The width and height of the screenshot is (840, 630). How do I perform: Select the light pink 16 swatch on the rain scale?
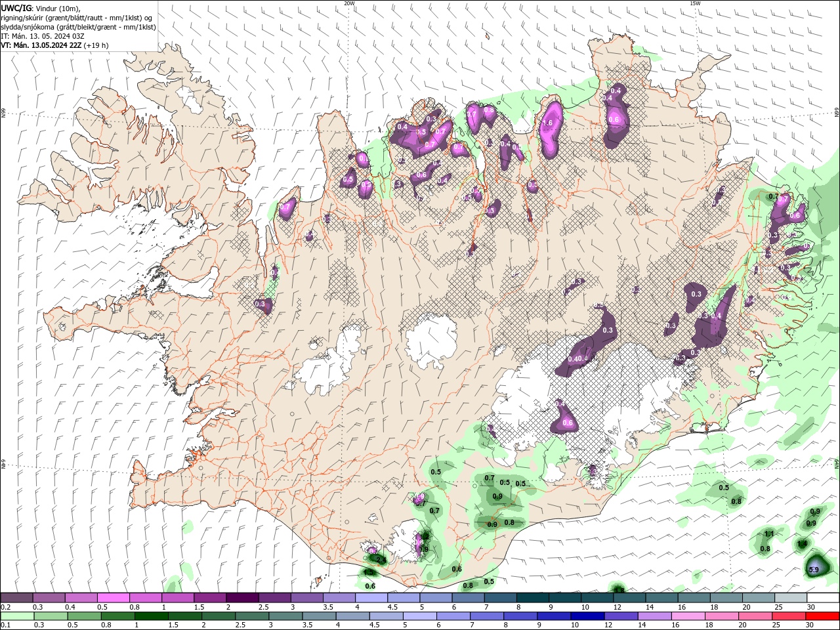point(688,616)
